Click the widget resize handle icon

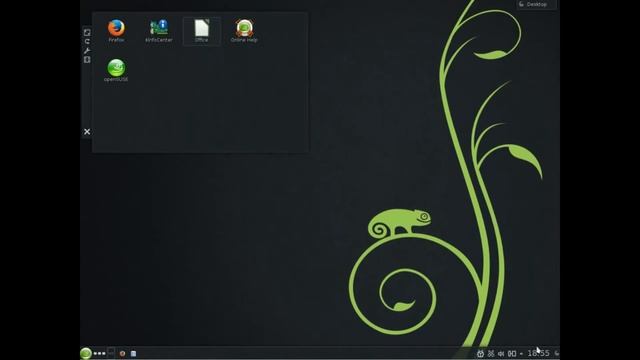pos(87,32)
